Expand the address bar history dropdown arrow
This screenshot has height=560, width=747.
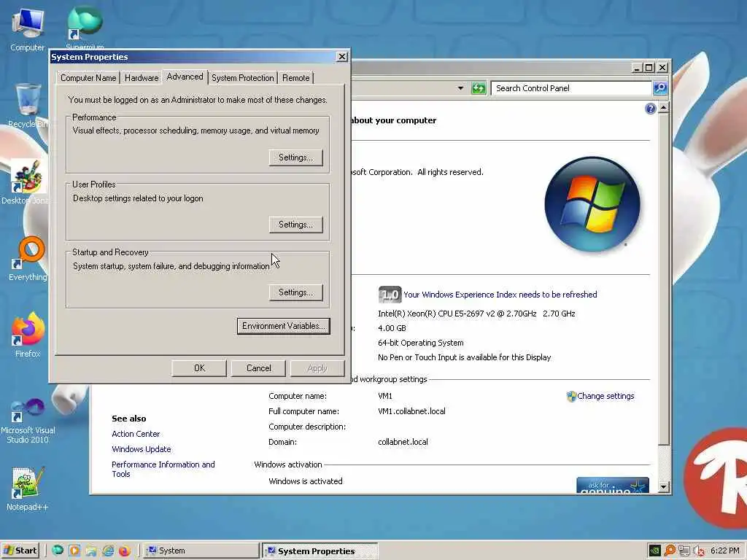pyautogui.click(x=460, y=88)
